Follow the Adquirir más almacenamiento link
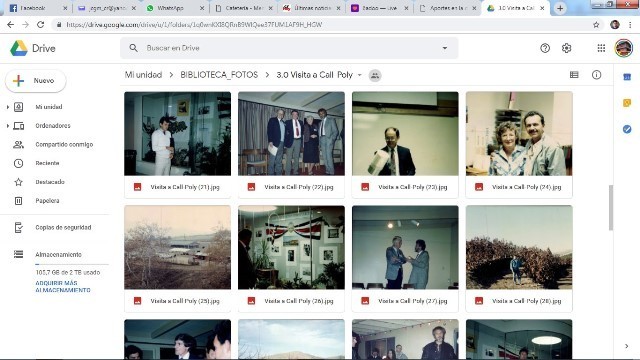 62,287
